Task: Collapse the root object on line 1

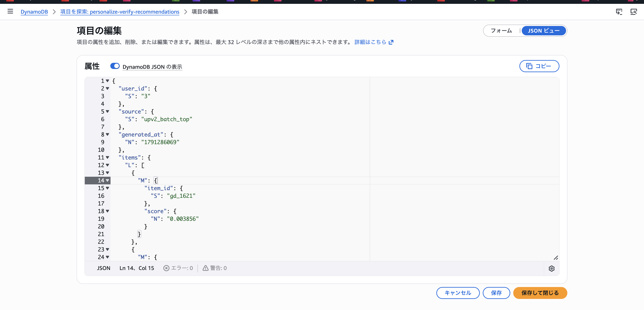Action: 108,81
